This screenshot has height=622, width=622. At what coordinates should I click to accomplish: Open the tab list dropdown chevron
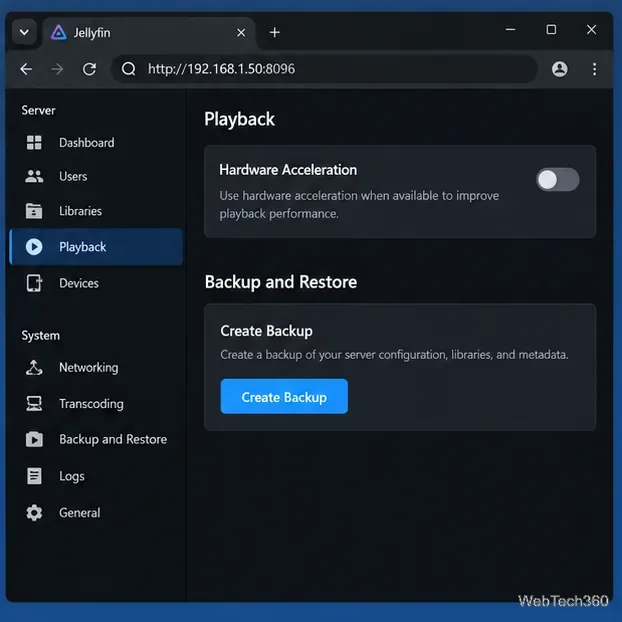click(x=24, y=33)
